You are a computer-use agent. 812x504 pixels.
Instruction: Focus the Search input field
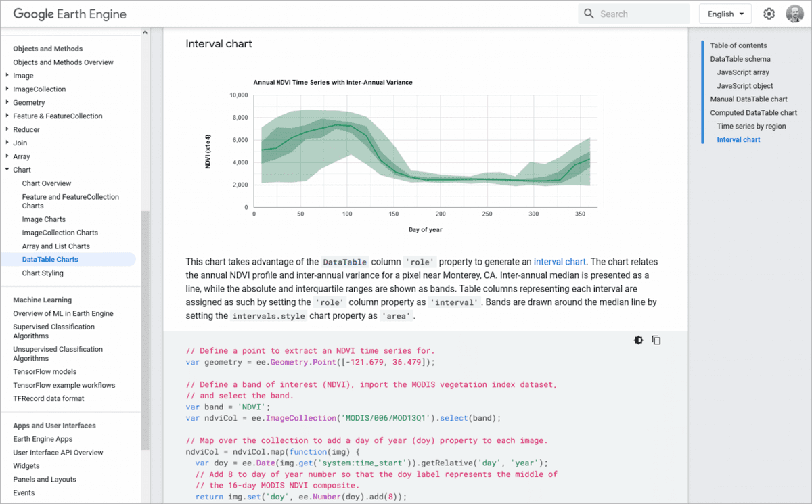tap(634, 14)
